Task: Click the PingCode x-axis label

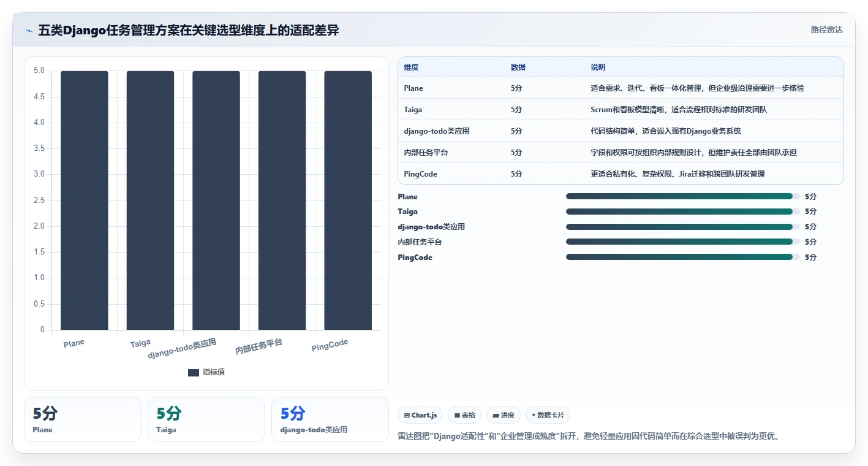Action: click(330, 346)
